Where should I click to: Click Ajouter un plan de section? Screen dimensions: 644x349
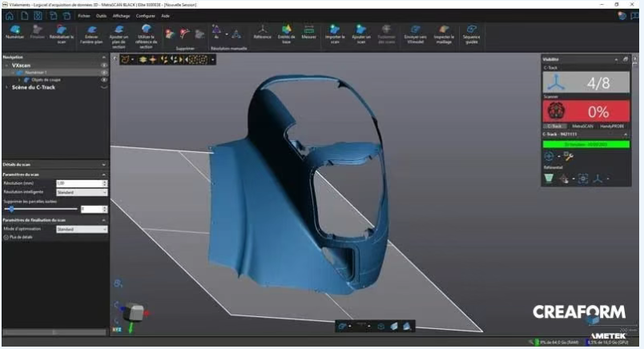click(119, 36)
